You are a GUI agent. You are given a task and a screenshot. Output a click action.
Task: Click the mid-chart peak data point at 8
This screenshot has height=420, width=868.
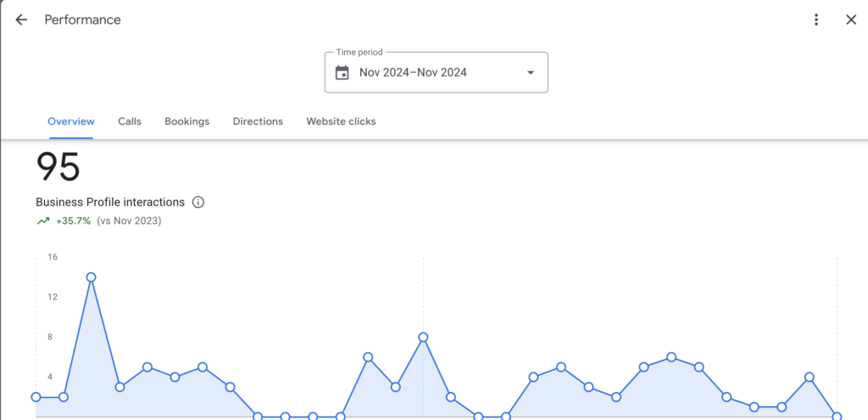click(423, 337)
